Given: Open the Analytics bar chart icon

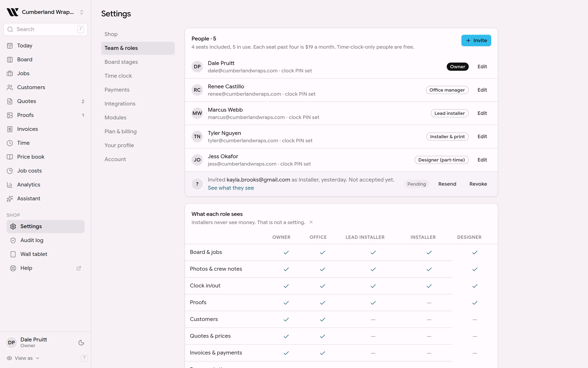Looking at the screenshot, I should 10,184.
